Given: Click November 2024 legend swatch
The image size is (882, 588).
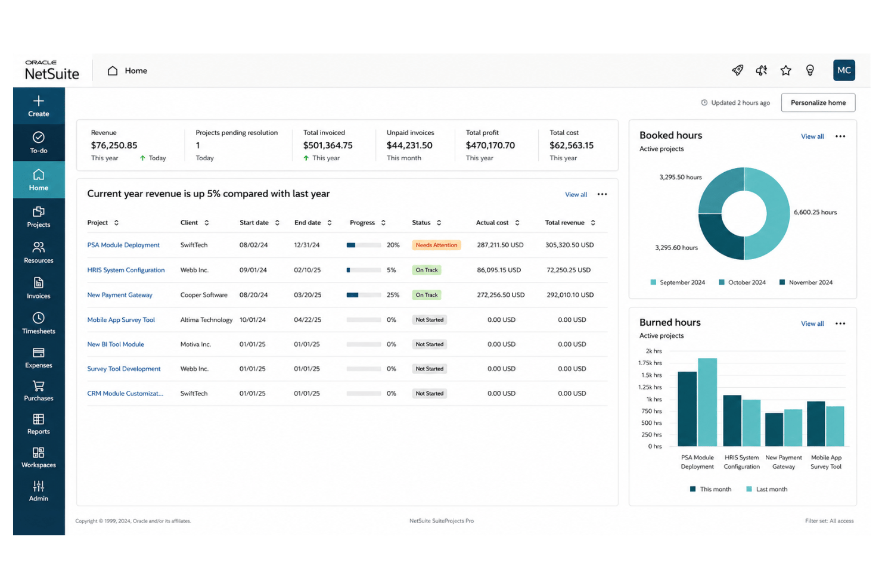Looking at the screenshot, I should tap(782, 282).
